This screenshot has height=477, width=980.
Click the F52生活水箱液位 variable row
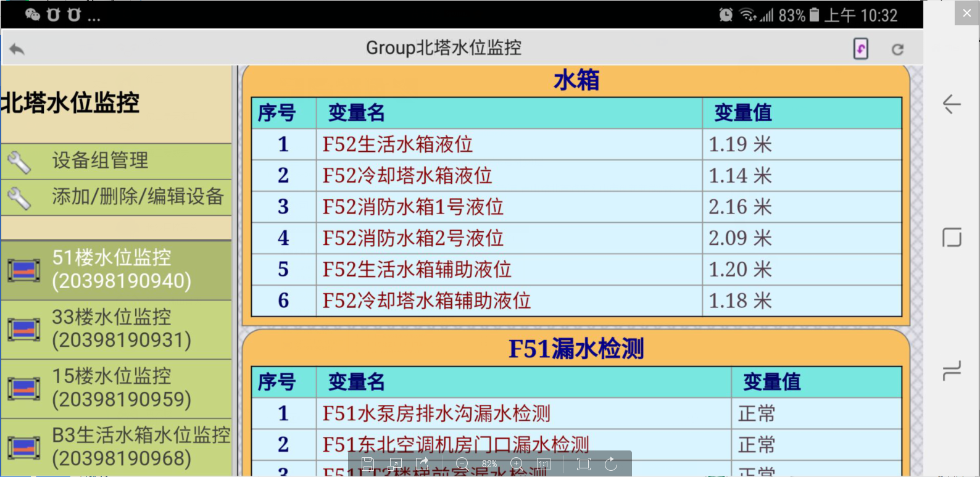(x=397, y=145)
